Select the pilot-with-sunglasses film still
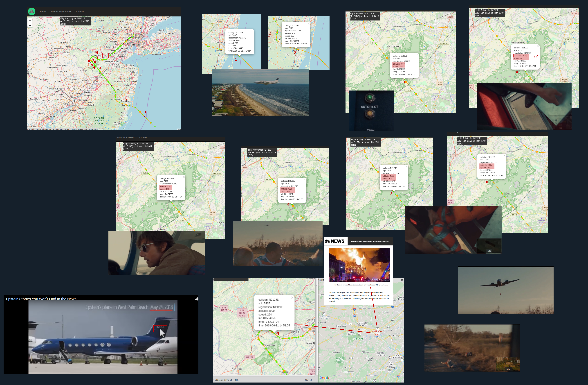 point(157,253)
